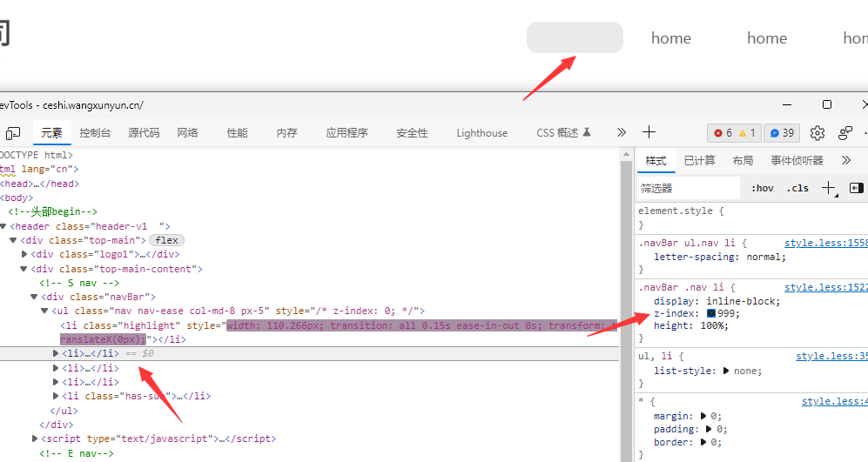The image size is (868, 462).
Task: Toggle .cls class editor button
Action: coord(797,188)
